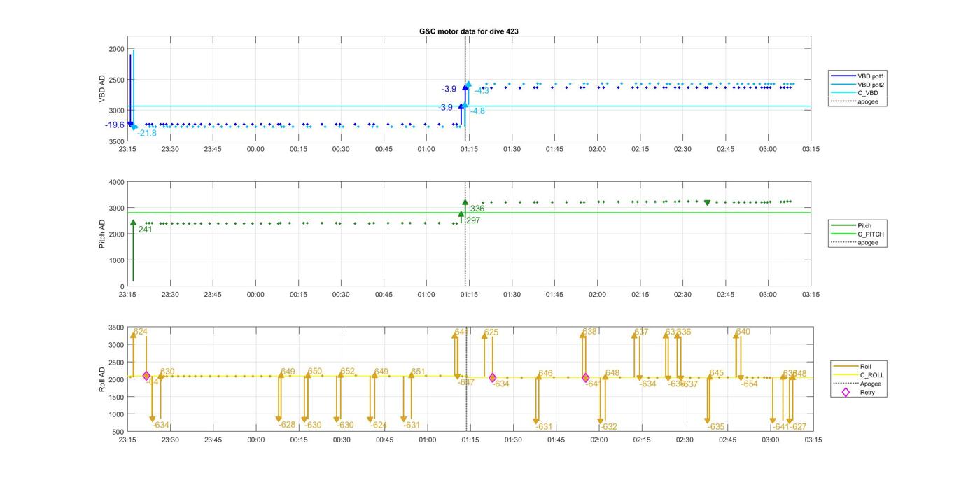Viewport: 980px width, 485px height.
Task: Click the green arrowhead above the 241 label
Action: tap(133, 223)
